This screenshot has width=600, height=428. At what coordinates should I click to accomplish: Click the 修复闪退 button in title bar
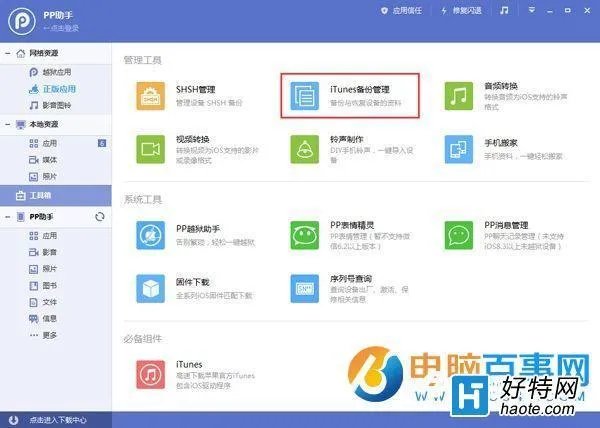coord(461,11)
